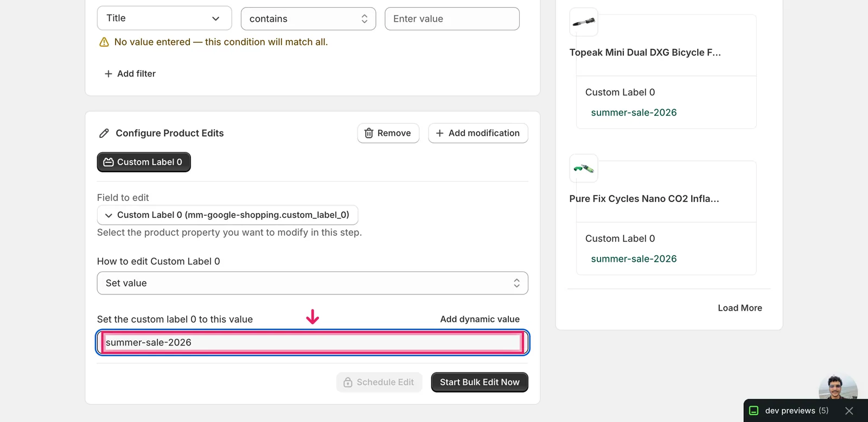Expand the Field to edit selector

pyautogui.click(x=227, y=215)
